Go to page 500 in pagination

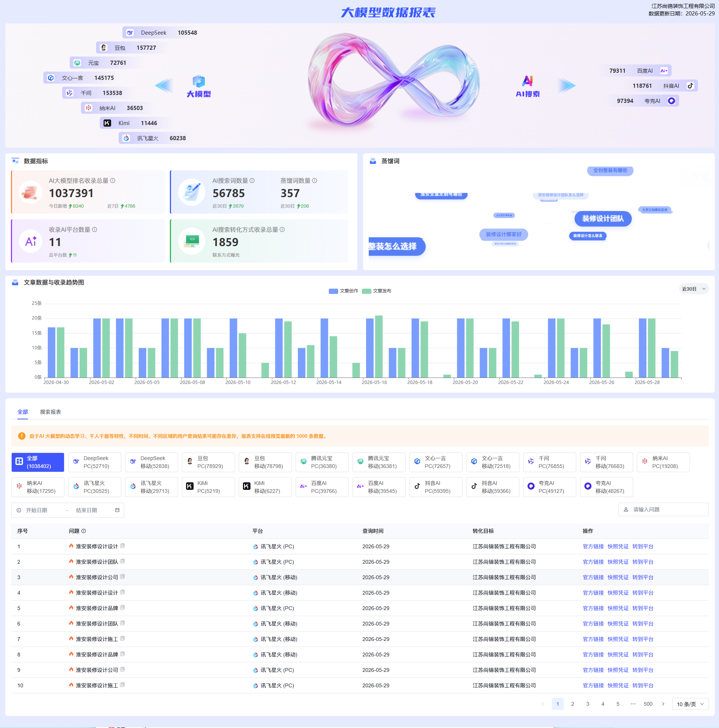pos(648,704)
